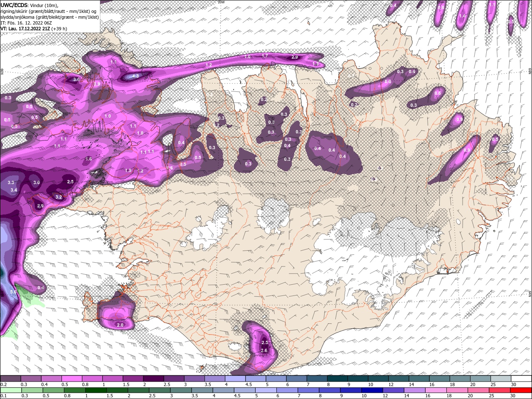
Task: Click the 'rigning/skúrir' legend description line
Action: point(49,11)
